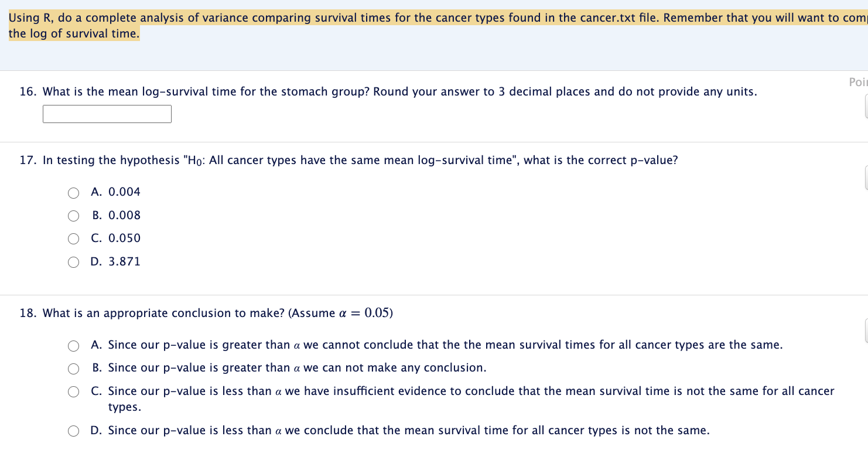Click the points box beside question 17
This screenshot has height=453, width=868.
tap(866, 178)
